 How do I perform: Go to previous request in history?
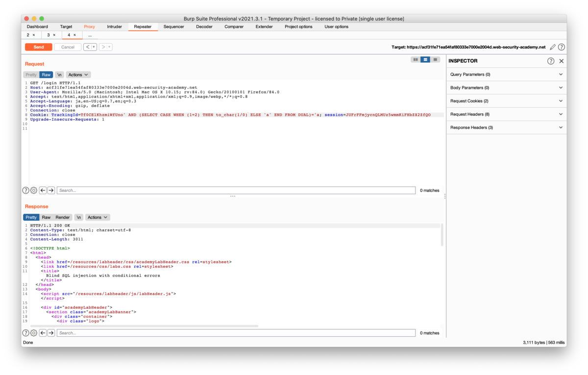tap(87, 47)
